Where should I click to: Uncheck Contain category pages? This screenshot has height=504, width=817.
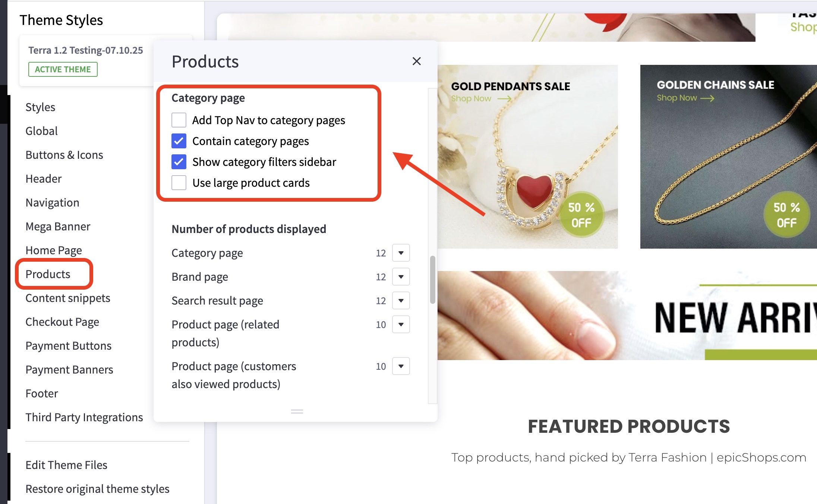pos(179,141)
